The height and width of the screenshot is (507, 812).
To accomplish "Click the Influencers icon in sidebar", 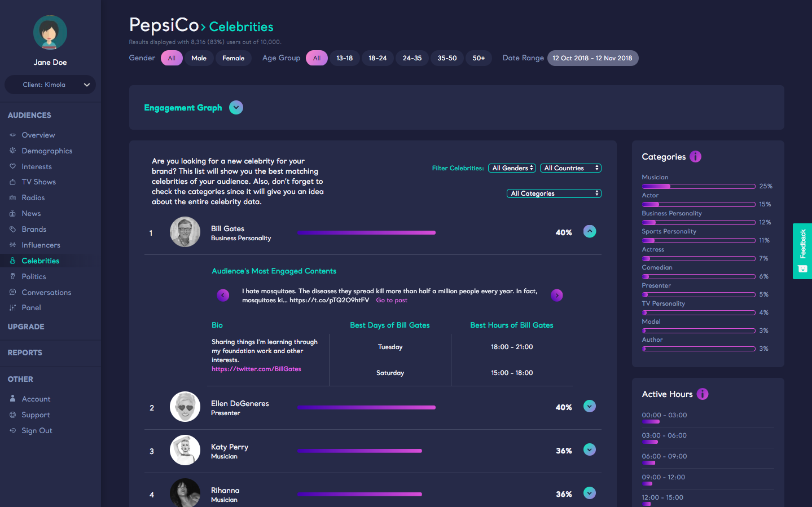I will 12,245.
